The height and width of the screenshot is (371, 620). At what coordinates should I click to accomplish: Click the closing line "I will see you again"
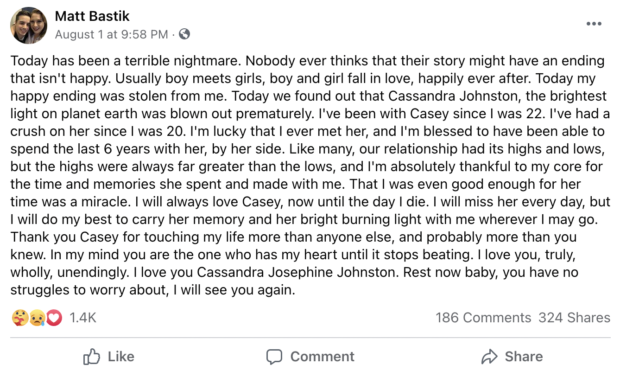point(234,290)
